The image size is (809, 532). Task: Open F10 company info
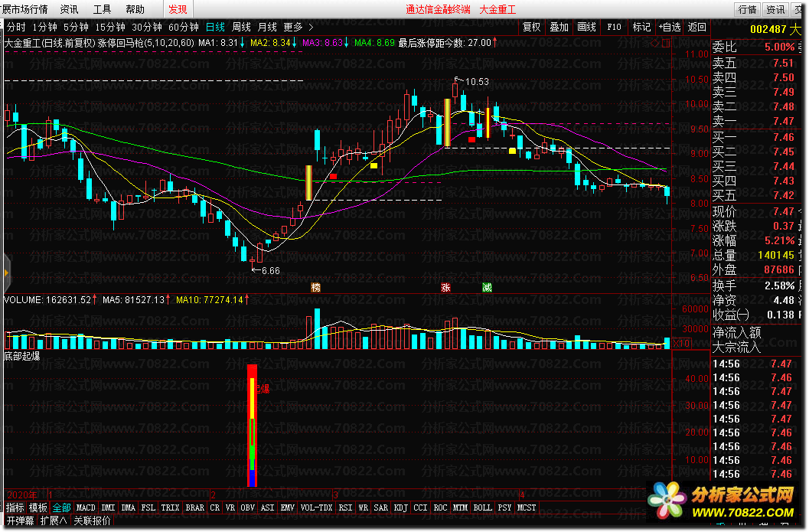[614, 27]
